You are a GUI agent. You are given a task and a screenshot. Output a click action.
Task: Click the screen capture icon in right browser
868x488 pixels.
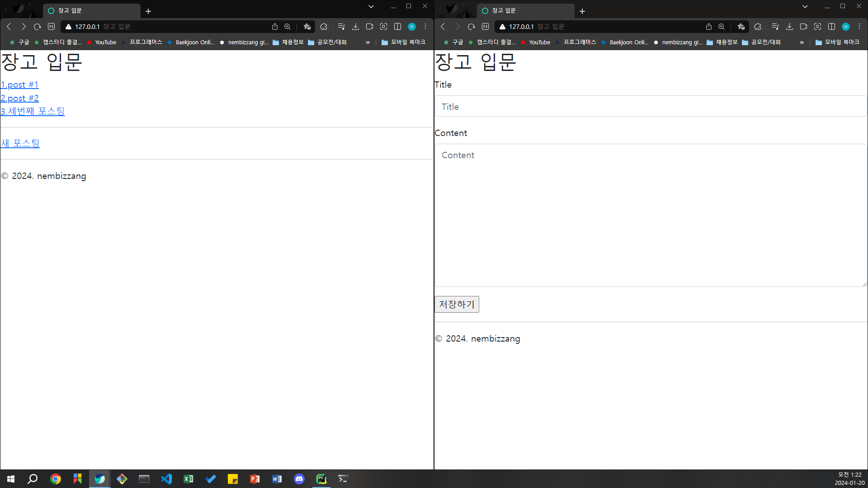click(x=817, y=27)
